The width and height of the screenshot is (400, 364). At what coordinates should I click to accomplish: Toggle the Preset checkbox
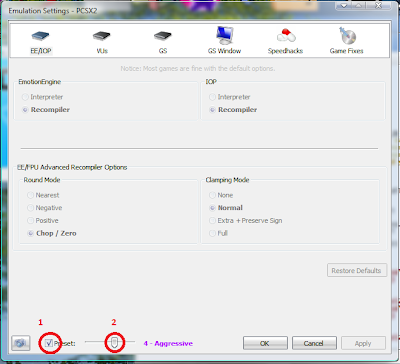pyautogui.click(x=49, y=343)
